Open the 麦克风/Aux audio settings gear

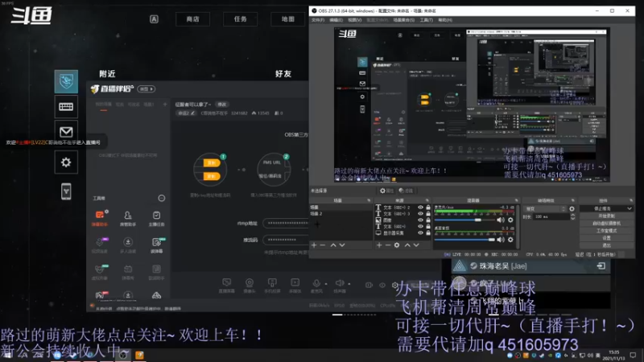(510, 220)
